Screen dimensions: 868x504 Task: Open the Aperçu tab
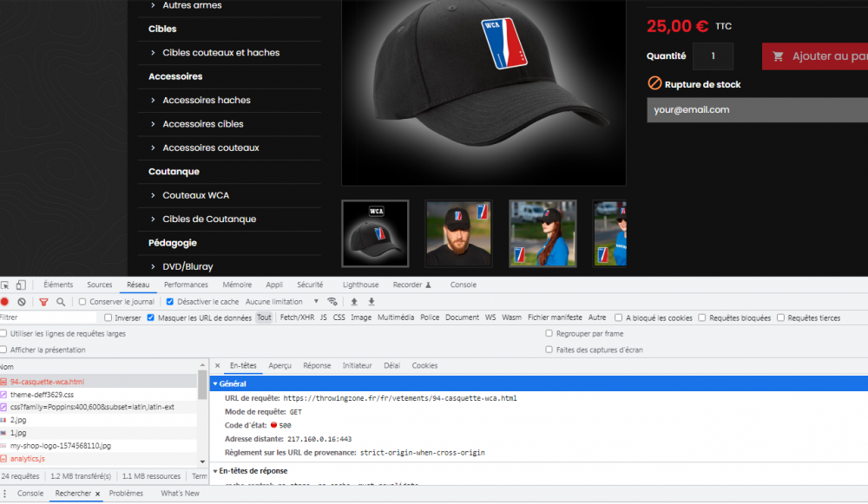279,366
